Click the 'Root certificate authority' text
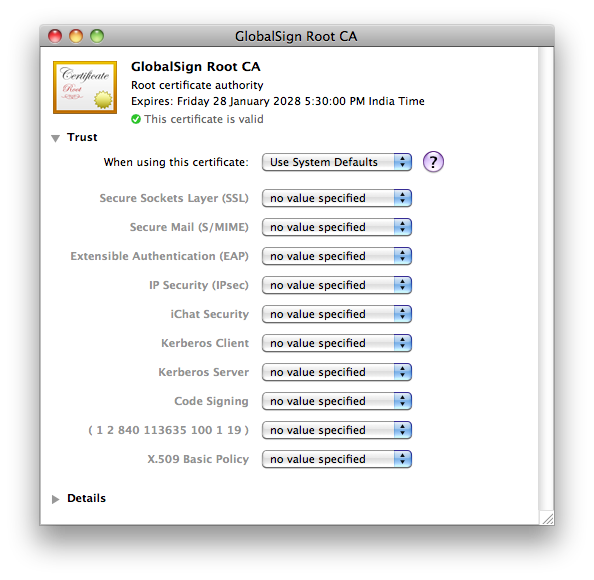The width and height of the screenshot is (594, 580). (x=197, y=85)
